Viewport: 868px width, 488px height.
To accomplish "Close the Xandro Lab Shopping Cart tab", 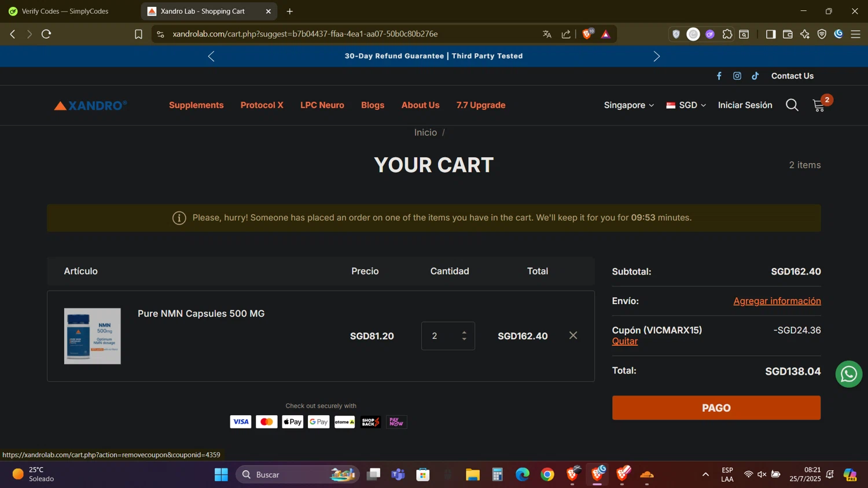I will 269,11.
